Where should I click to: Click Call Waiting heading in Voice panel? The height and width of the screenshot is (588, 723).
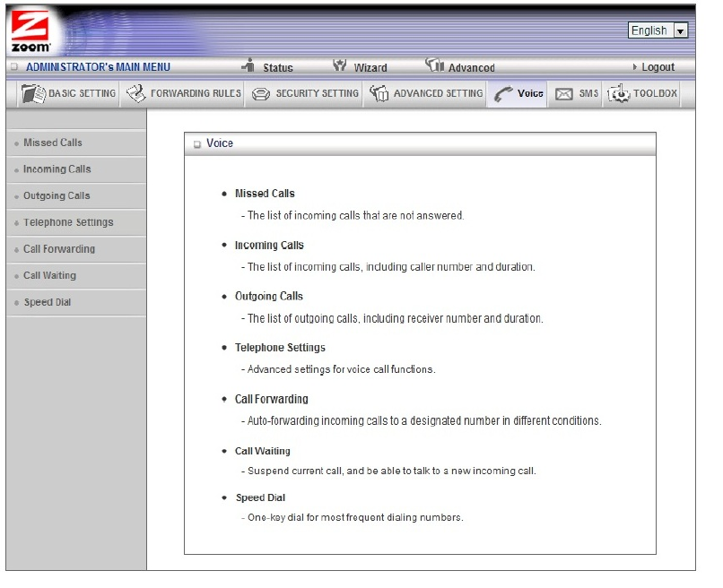[x=262, y=451]
